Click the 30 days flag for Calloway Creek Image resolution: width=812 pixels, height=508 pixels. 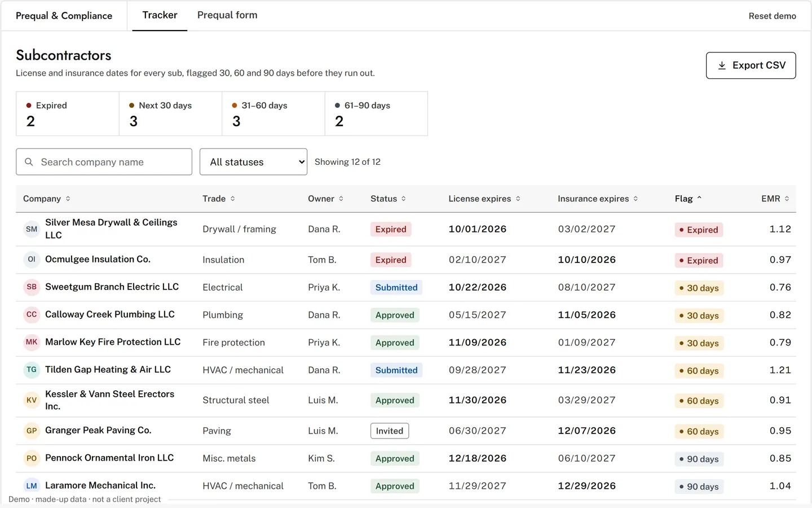(x=699, y=316)
